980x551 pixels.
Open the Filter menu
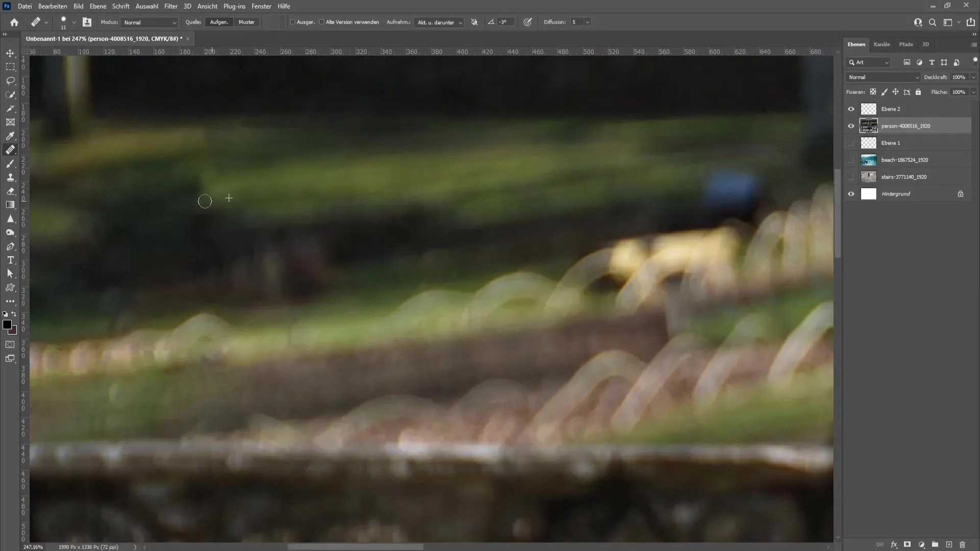[170, 6]
